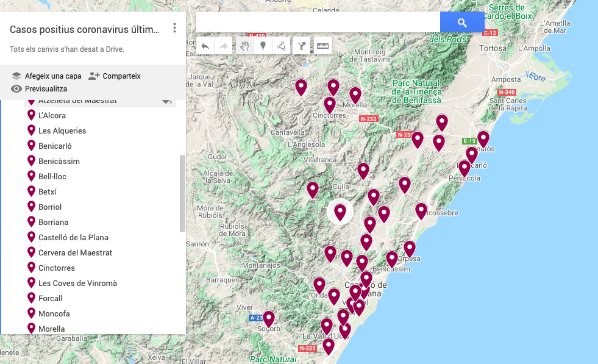Activate the measure distances ruler tool

(322, 46)
